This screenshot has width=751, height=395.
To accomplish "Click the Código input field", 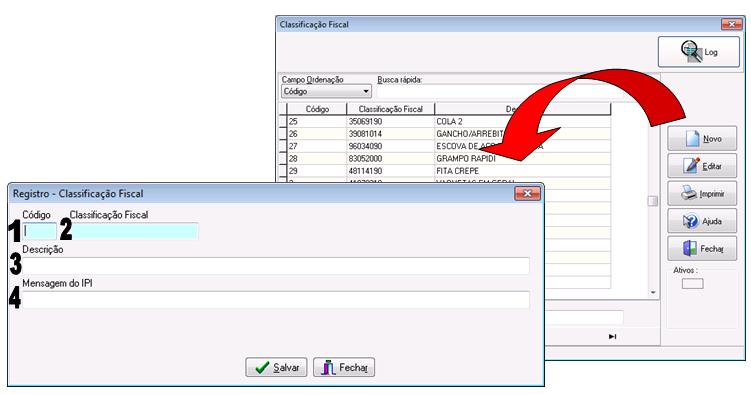I will (39, 231).
